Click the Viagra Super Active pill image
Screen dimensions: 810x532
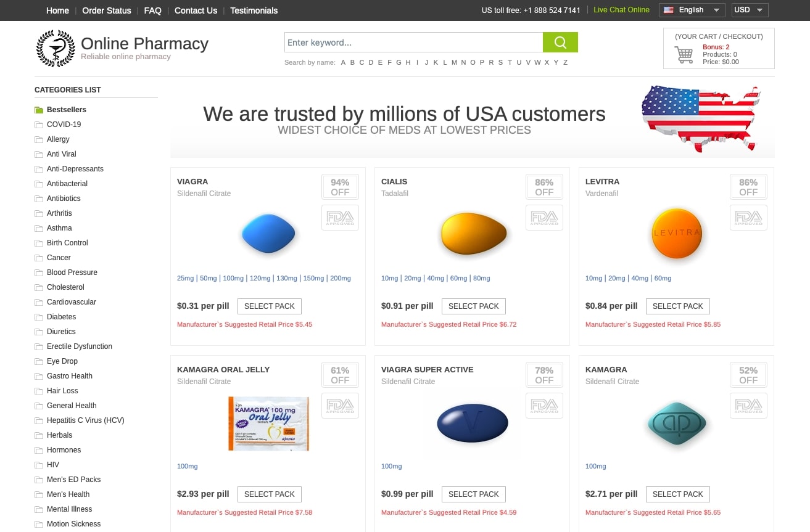click(473, 423)
